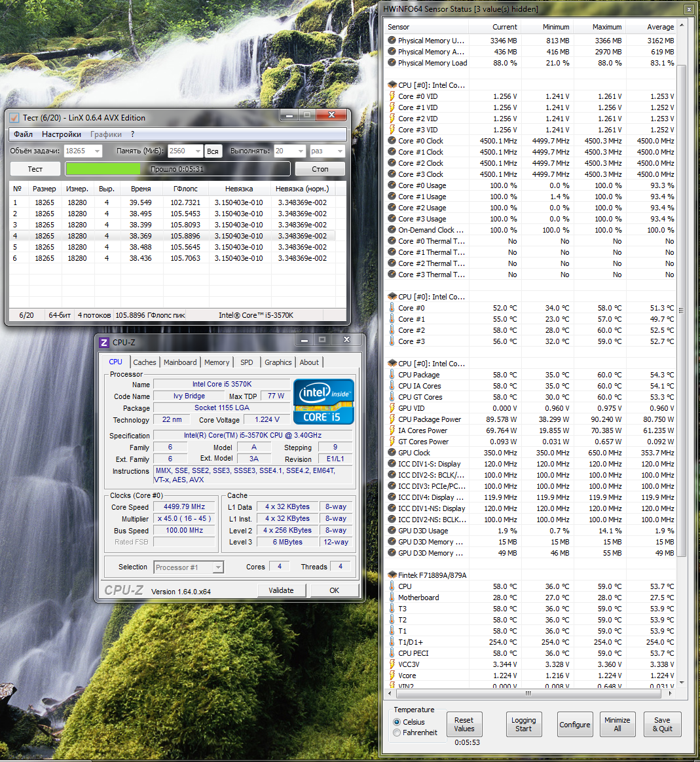
Task: Click the Validate button in CPU-Z
Action: pos(282,590)
